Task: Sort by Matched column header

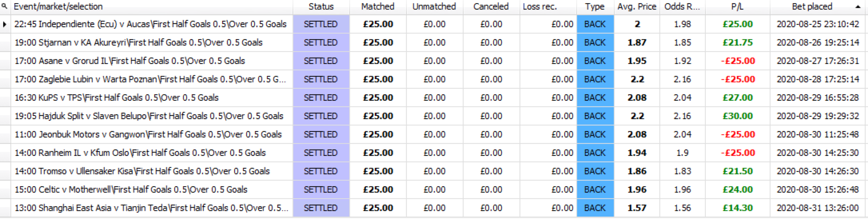Action: [378, 7]
